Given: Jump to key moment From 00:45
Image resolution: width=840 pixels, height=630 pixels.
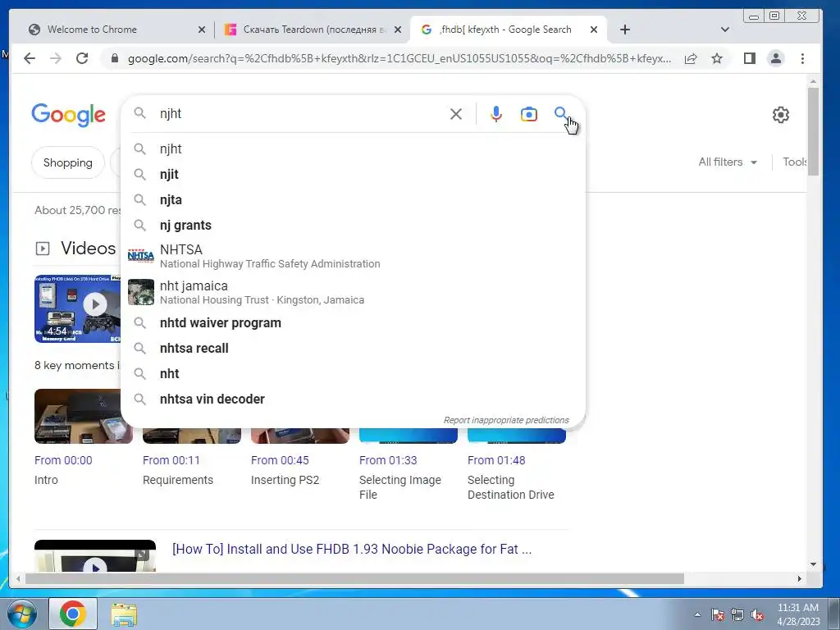Looking at the screenshot, I should (280, 460).
